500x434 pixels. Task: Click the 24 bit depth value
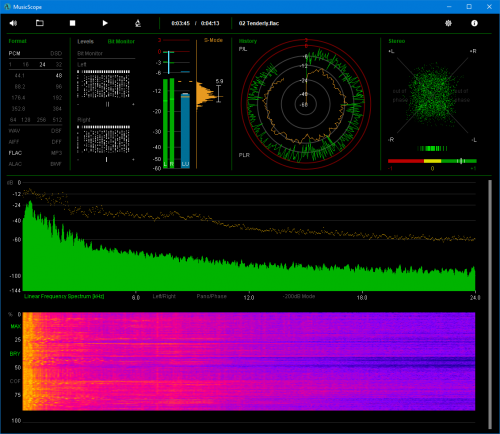pos(42,64)
